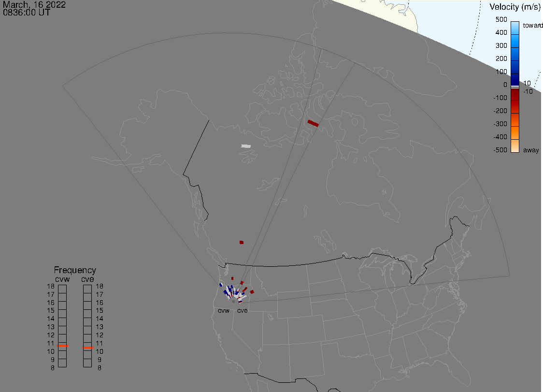Click '14' label right of cve bar

coord(100,319)
